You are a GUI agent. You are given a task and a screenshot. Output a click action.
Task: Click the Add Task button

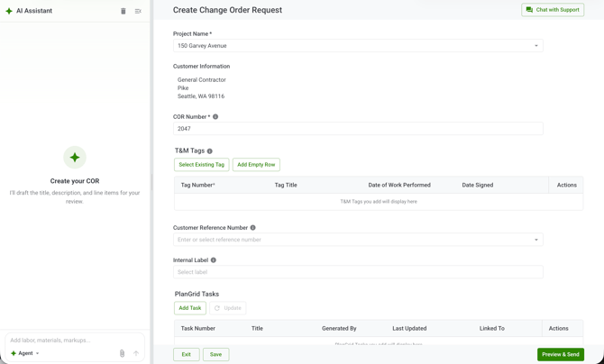tap(190, 308)
